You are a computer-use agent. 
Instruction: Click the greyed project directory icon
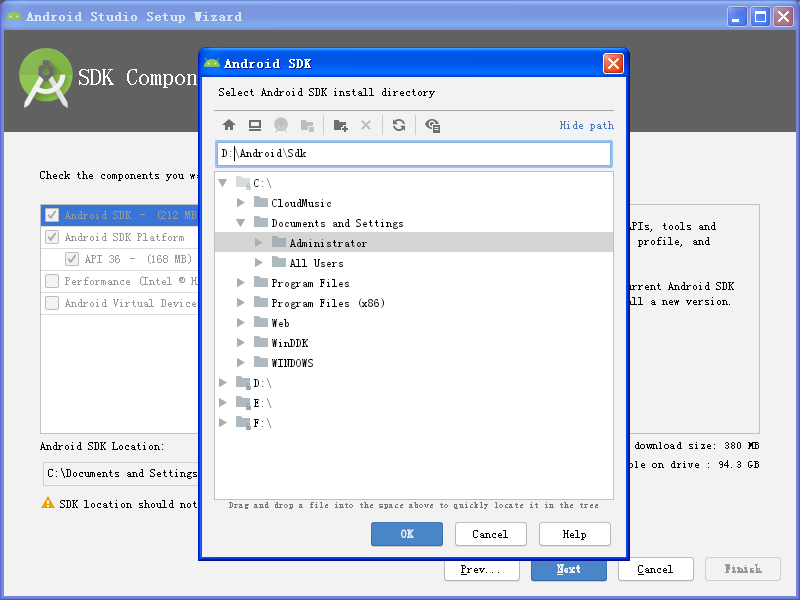pyautogui.click(x=281, y=125)
